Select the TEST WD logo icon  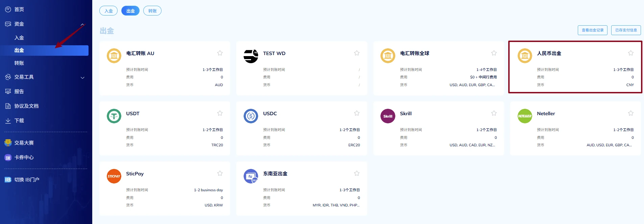click(x=251, y=56)
